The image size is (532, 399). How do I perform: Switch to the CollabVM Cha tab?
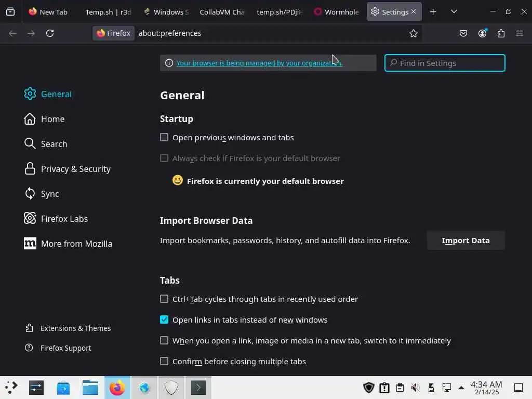tap(222, 12)
